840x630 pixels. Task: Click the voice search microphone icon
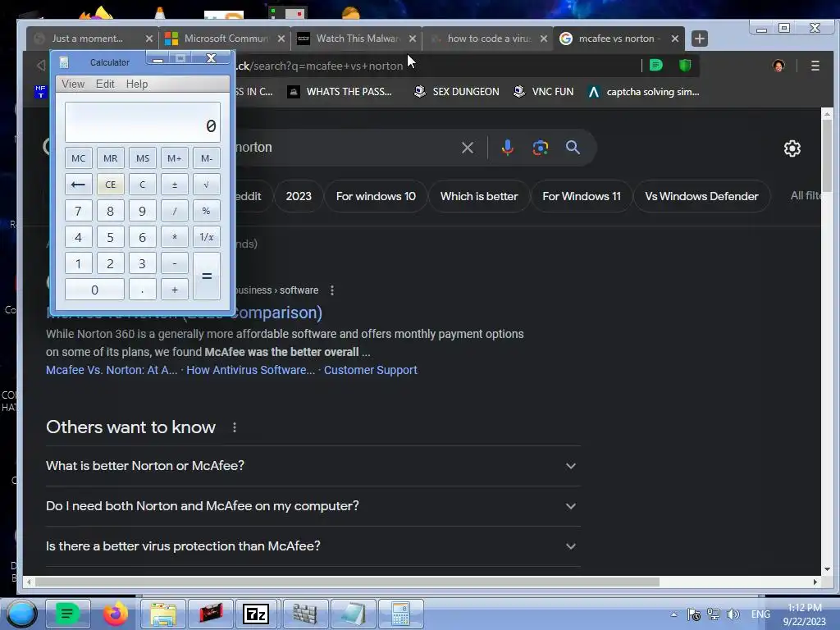(507, 148)
